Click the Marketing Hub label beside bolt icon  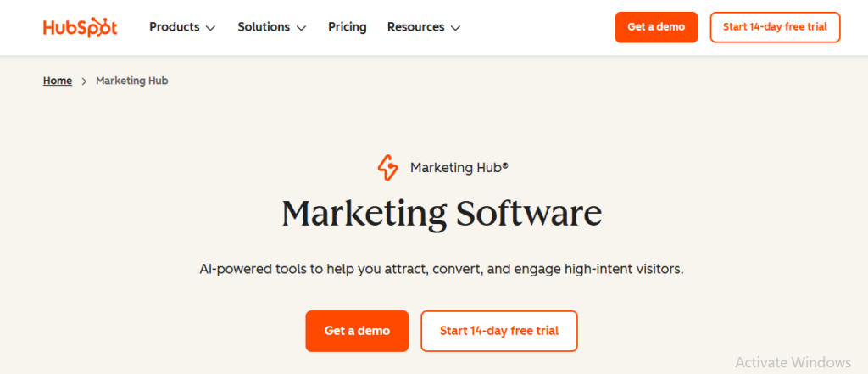[x=459, y=168]
